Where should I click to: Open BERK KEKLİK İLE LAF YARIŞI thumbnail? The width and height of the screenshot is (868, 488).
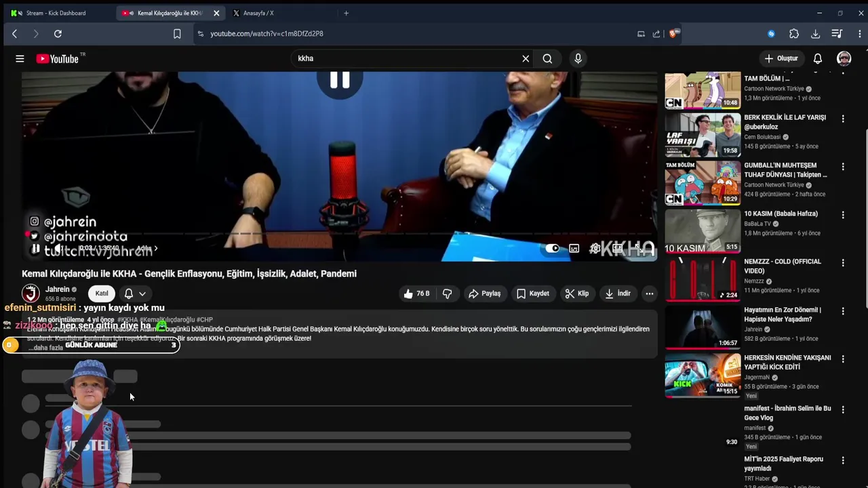click(x=703, y=134)
